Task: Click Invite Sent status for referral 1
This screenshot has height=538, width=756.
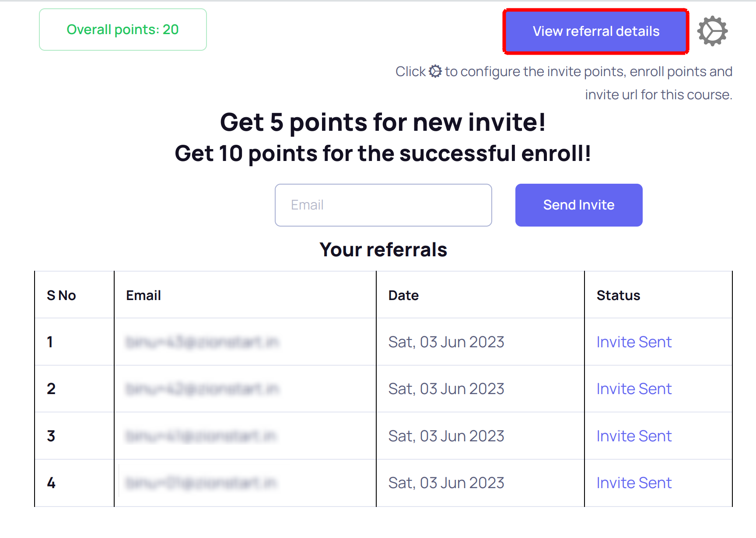Action: (x=633, y=342)
